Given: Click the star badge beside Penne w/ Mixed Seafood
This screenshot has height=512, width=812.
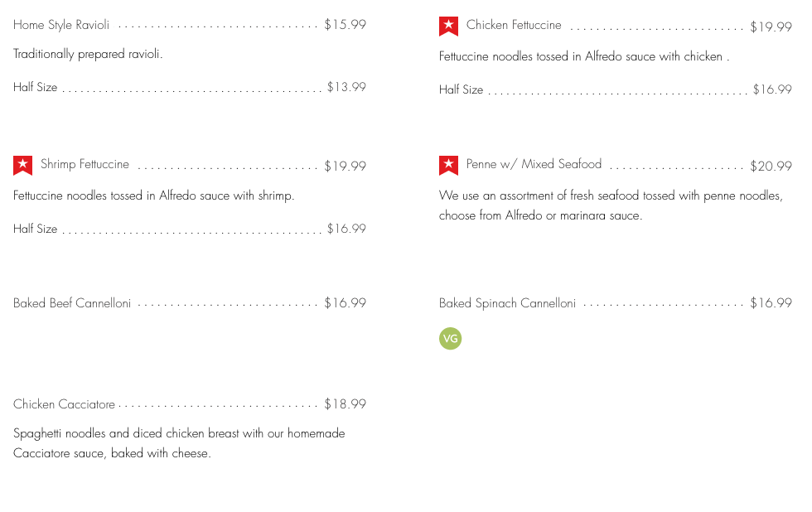Looking at the screenshot, I should (448, 166).
